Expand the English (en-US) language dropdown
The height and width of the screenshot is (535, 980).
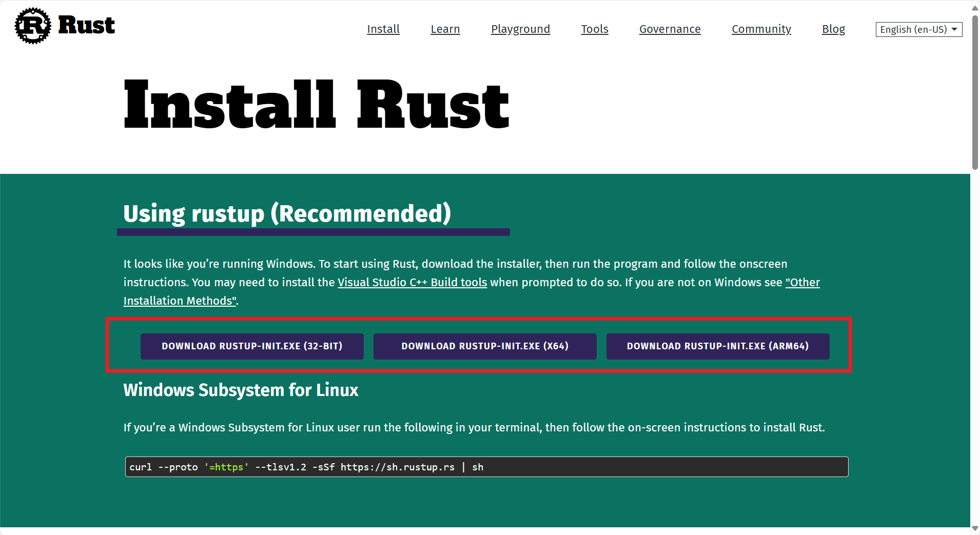pos(919,29)
